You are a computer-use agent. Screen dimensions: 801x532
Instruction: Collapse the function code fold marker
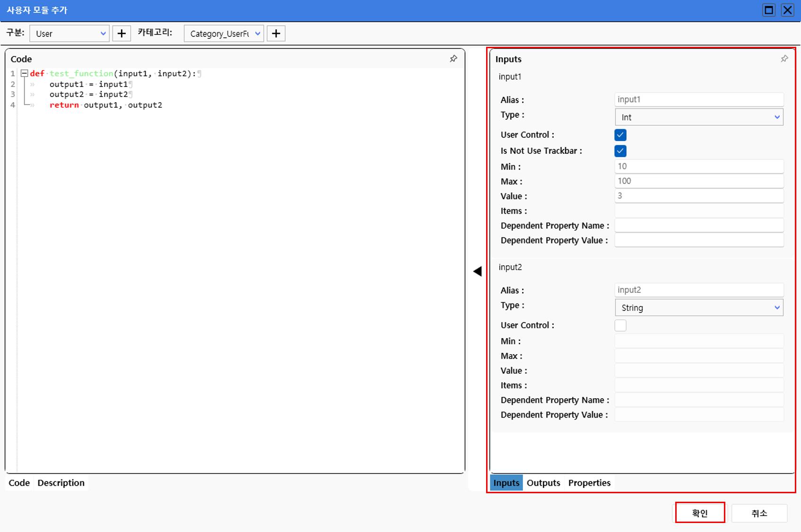pos(24,73)
